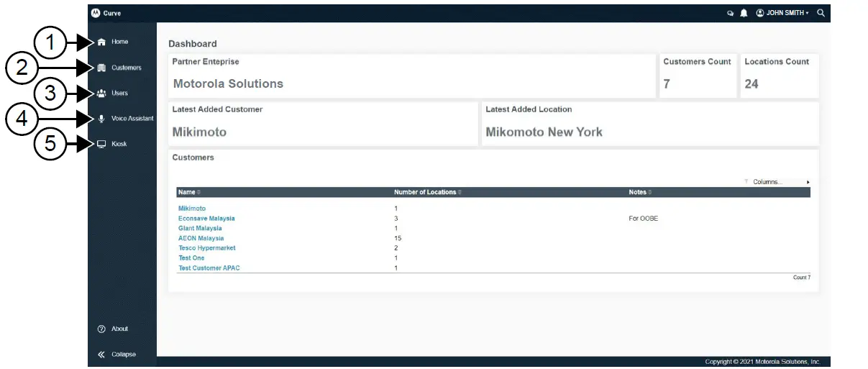
Task: Click the 'Motorola Solutions' partner name
Action: [228, 83]
